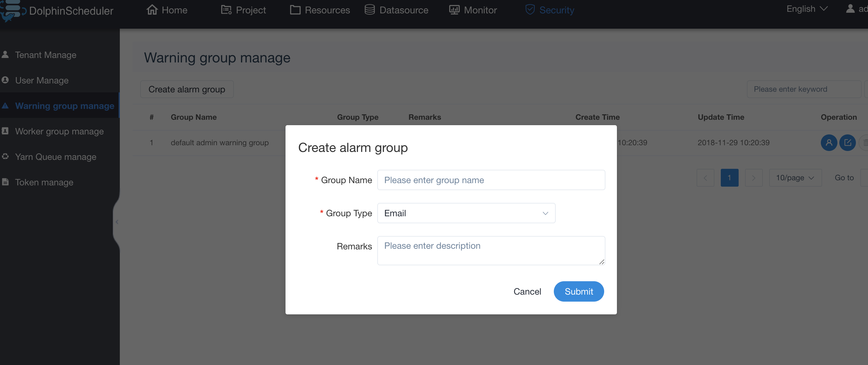868x365 pixels.
Task: Go to Tenant Manage in sidebar
Action: [46, 55]
